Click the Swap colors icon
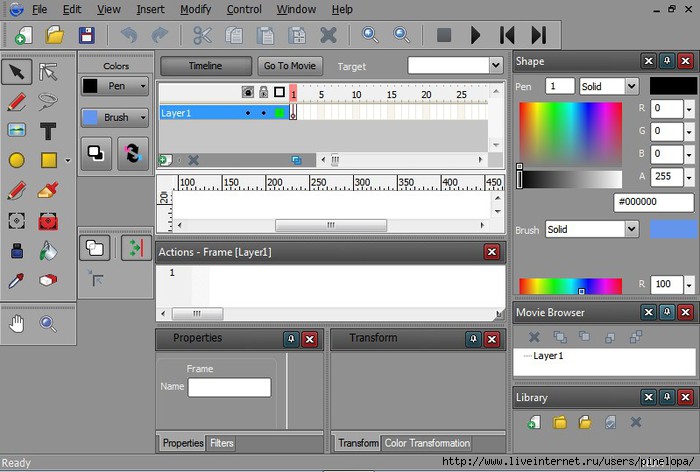Image resolution: width=700 pixels, height=472 pixels. tap(132, 153)
